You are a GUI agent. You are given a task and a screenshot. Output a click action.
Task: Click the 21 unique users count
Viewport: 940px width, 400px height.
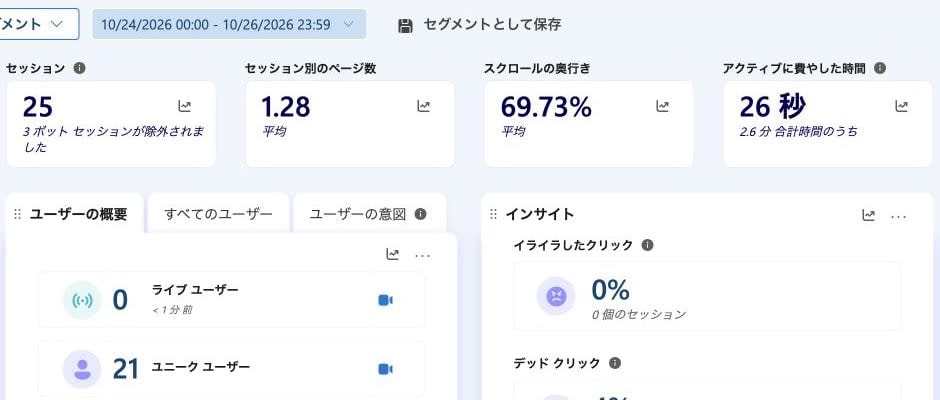(x=126, y=369)
